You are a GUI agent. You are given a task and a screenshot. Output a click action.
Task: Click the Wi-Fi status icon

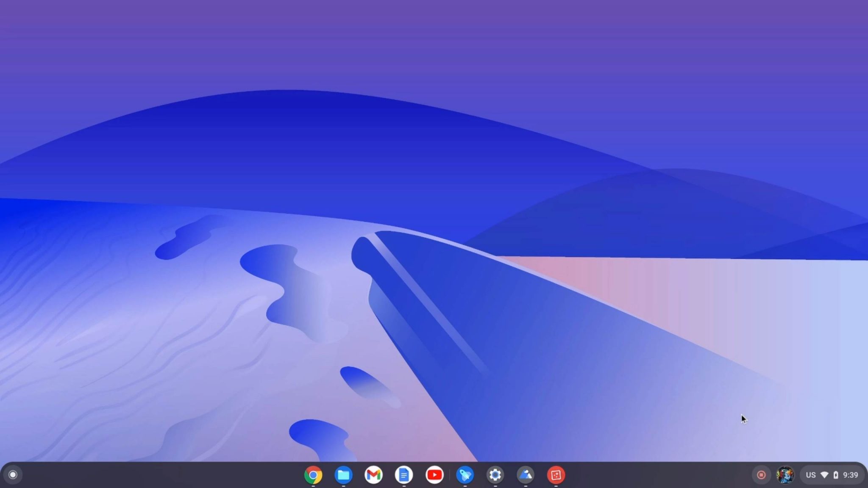click(824, 475)
